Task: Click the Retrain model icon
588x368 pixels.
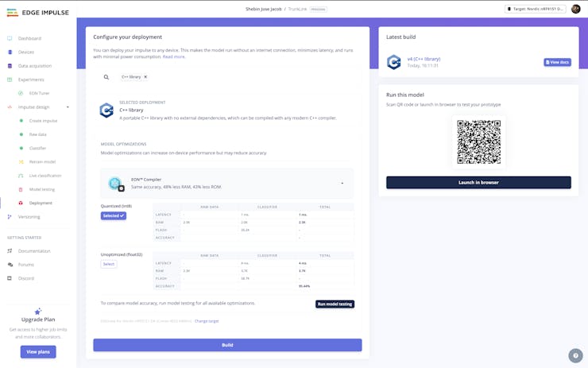Action: [21, 162]
